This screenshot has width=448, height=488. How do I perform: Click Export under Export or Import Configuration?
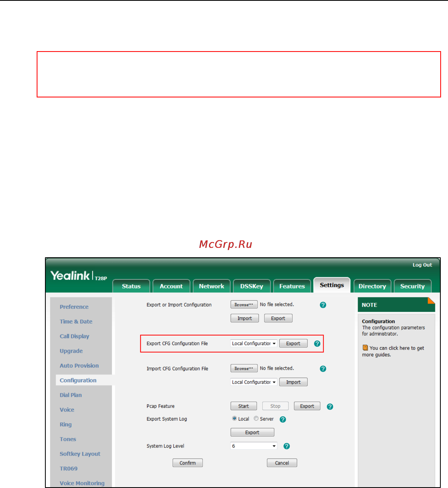(278, 318)
